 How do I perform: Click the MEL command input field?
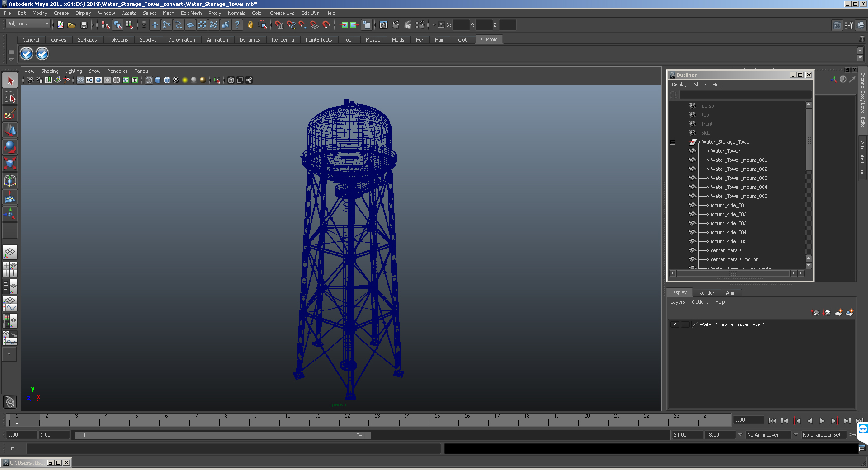[x=233, y=448]
